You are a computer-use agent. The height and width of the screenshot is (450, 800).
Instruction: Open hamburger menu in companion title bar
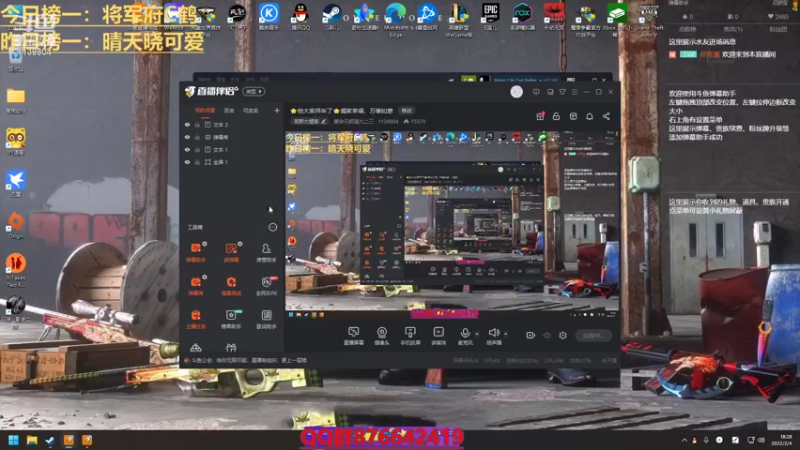click(574, 92)
